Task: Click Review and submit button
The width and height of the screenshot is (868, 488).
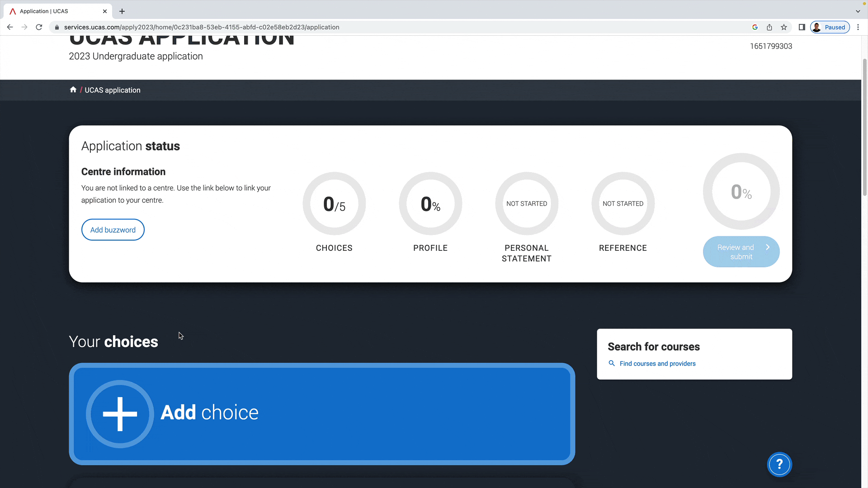Action: pyautogui.click(x=741, y=252)
